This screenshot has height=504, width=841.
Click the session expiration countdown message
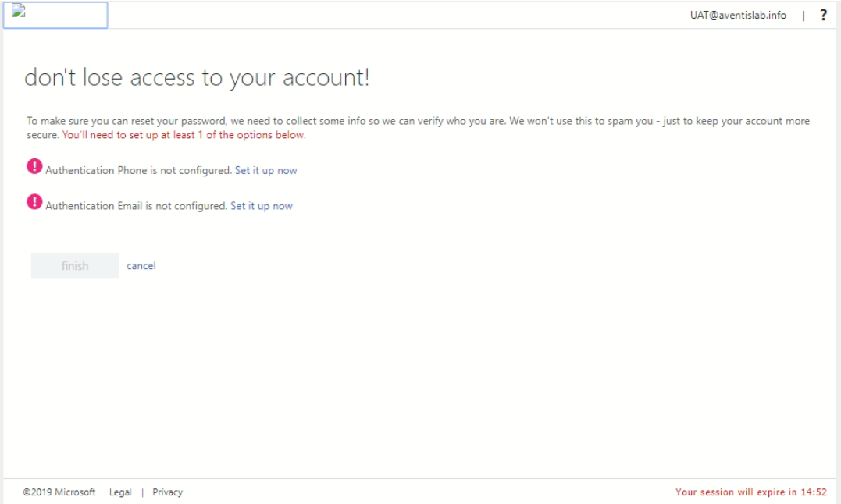click(x=752, y=492)
